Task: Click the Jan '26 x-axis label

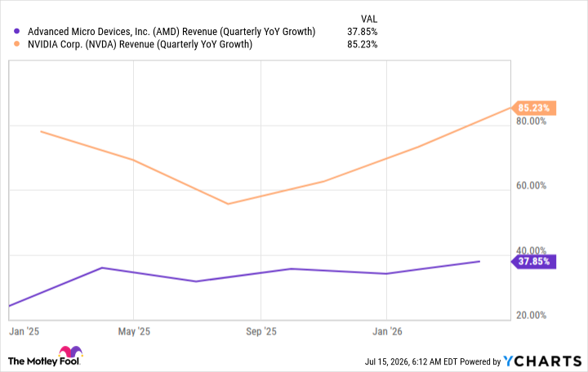Action: [x=387, y=331]
